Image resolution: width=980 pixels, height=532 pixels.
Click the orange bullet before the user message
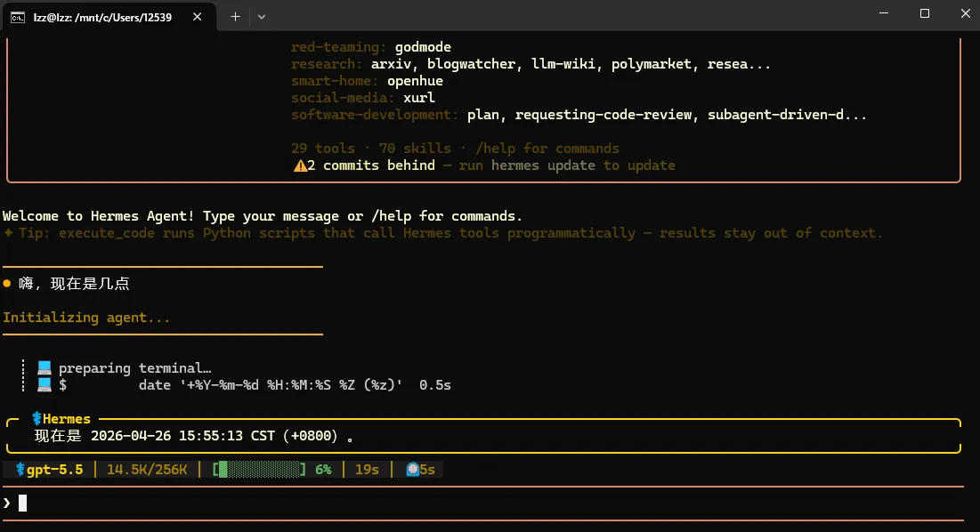pyautogui.click(x=7, y=284)
